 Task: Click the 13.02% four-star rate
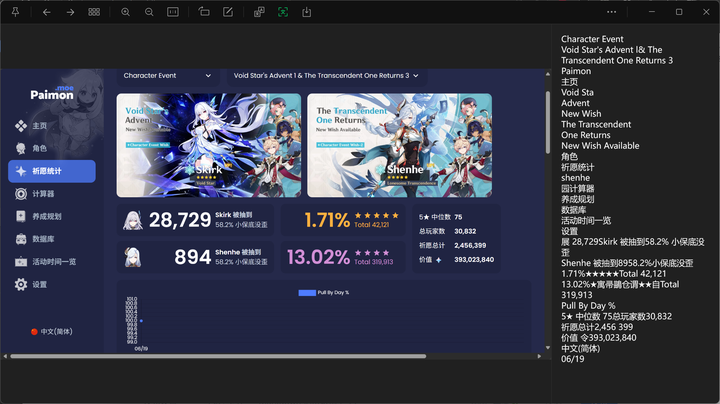pyautogui.click(x=318, y=257)
